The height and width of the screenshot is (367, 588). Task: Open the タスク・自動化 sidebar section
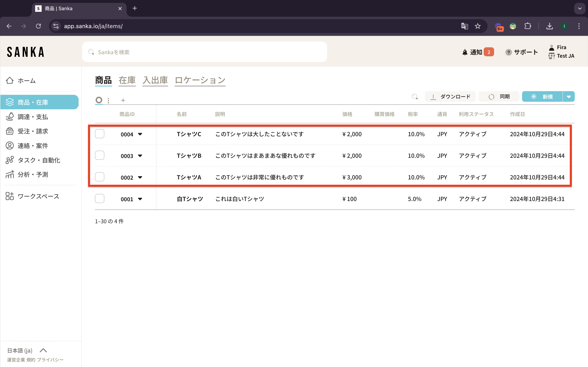coord(39,160)
